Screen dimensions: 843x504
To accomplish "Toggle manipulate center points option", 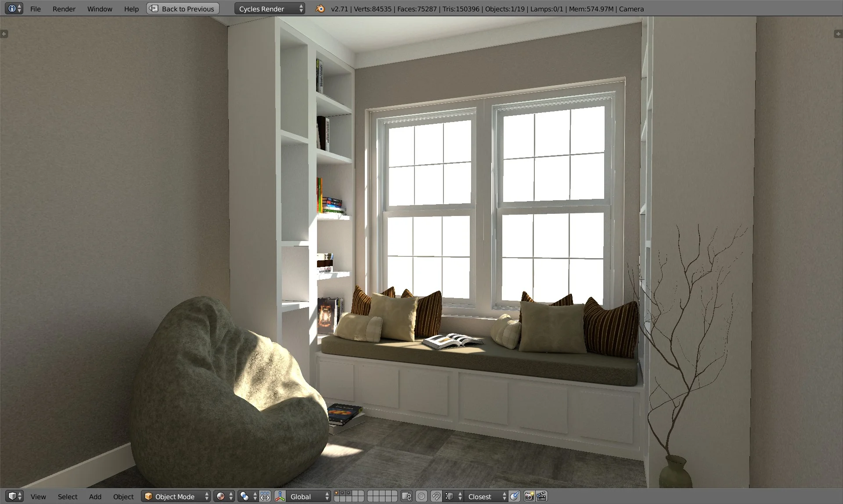I will click(265, 497).
